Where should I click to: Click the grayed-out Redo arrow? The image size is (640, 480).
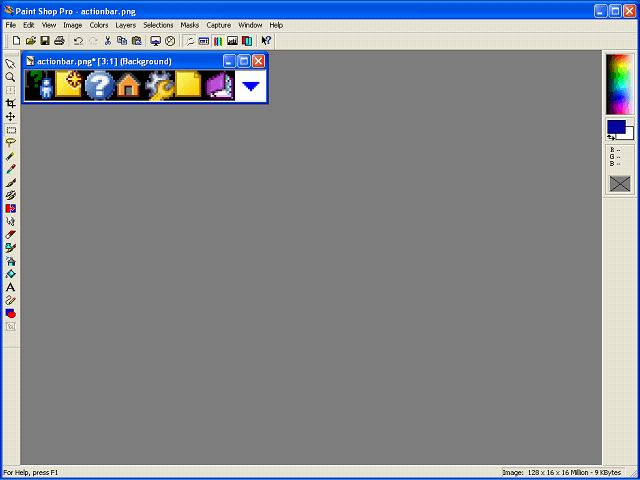(93, 40)
